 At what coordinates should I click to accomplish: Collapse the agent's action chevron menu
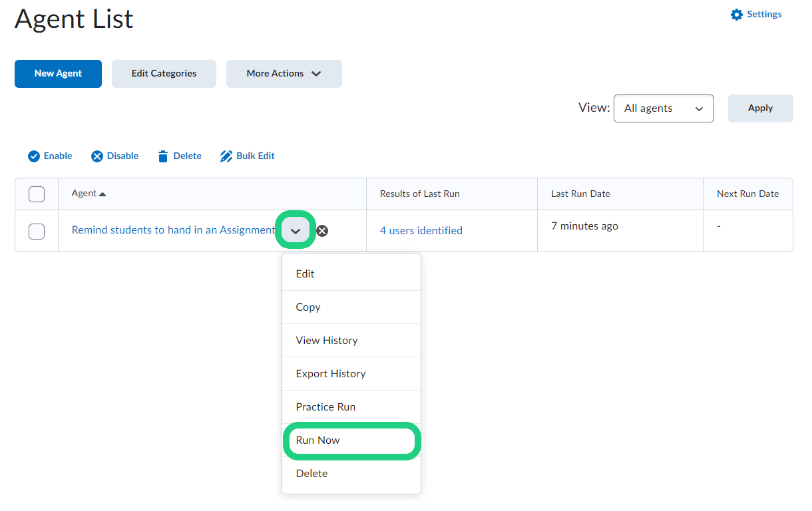296,231
